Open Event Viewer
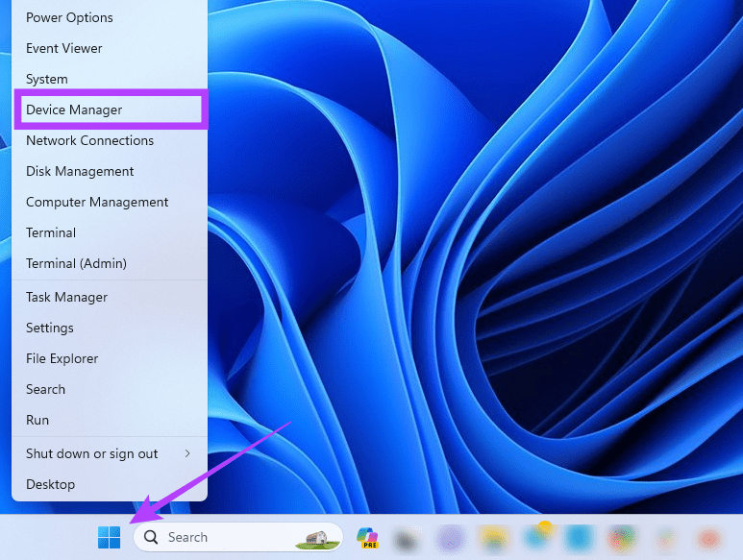The height and width of the screenshot is (560, 743). tap(64, 48)
